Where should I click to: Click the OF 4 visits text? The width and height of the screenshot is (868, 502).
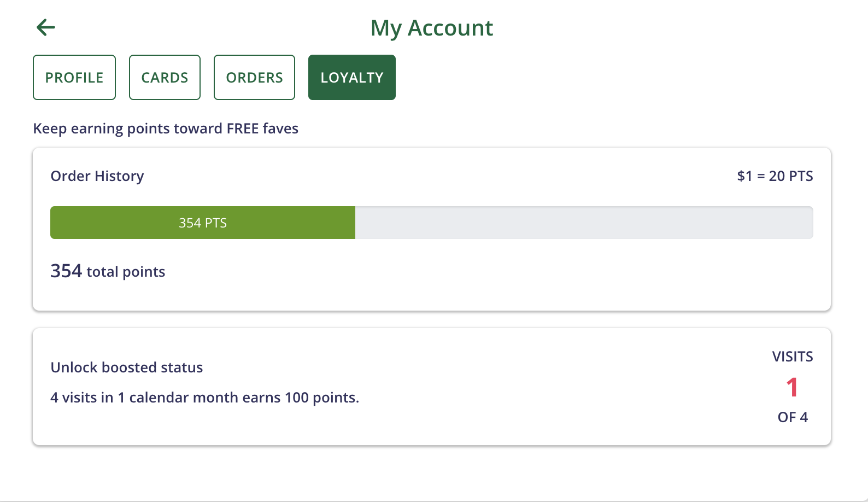click(x=792, y=417)
